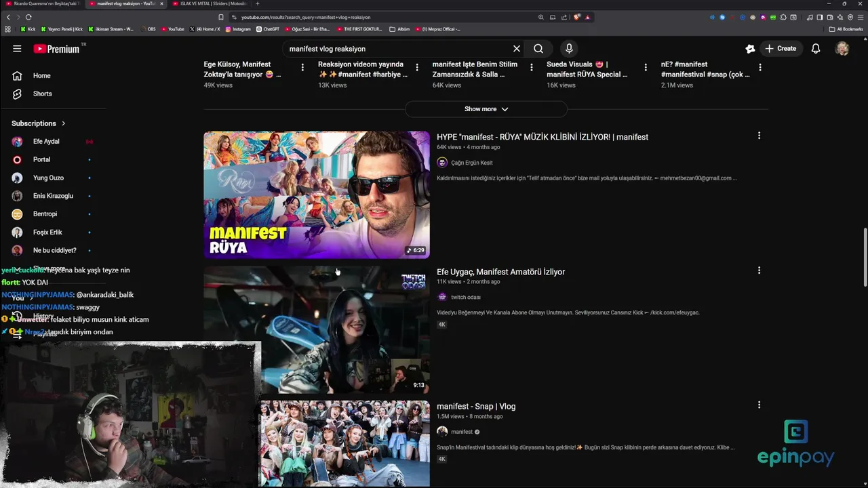The image size is (868, 488).
Task: Toggle the browser sidebar panel icon
Action: click(x=820, y=17)
